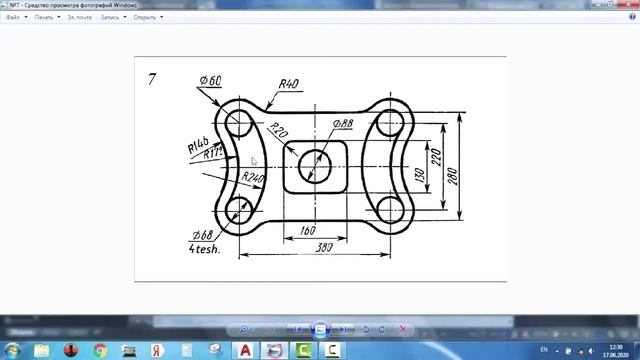Open File Explorer from the taskbar
Viewport: 640px width, 360px height.
click(42, 351)
